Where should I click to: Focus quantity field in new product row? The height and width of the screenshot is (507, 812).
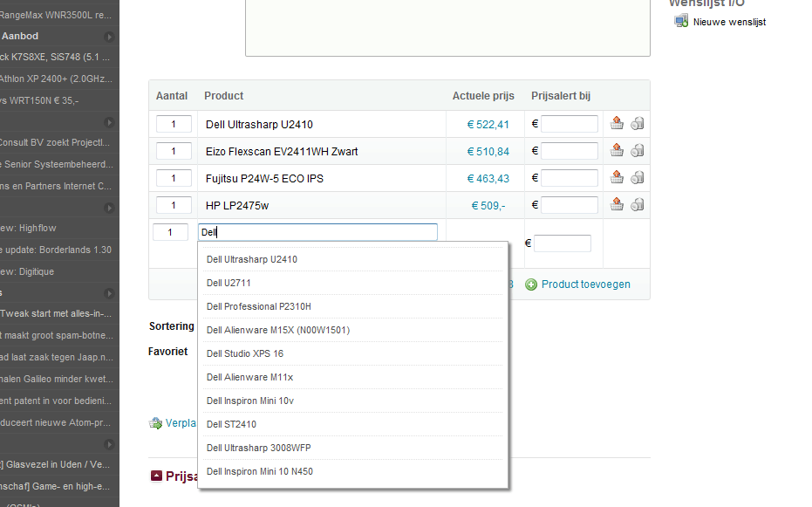[x=170, y=232]
